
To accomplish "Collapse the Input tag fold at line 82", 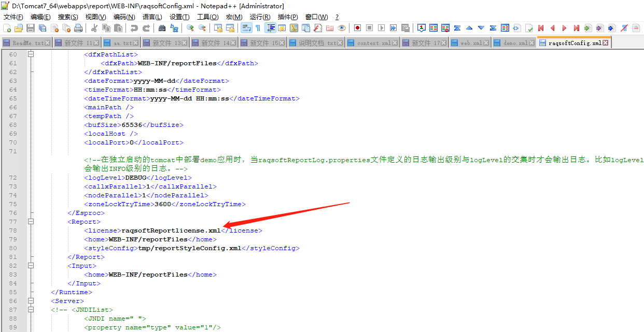I will pyautogui.click(x=31, y=266).
